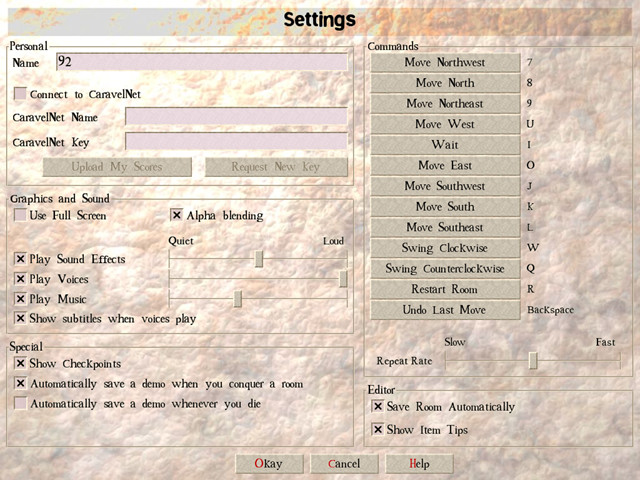Screen dimensions: 640x480
Task: Choose the Undo Last Move button
Action: click(445, 310)
